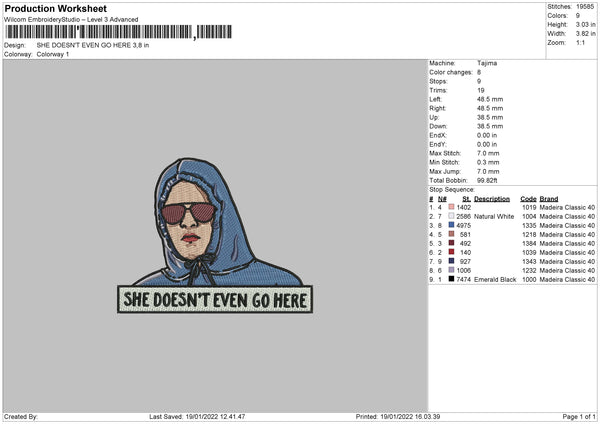Click the Emerald Black swatch in row 9
The image size is (600, 424).
point(452,279)
